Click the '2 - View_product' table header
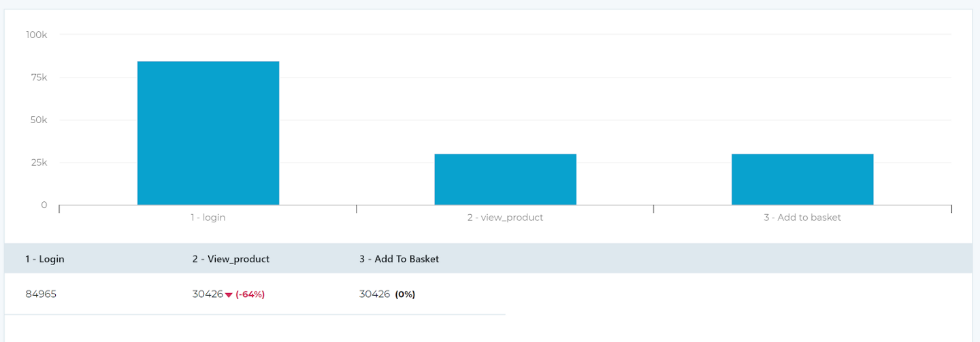 (231, 259)
